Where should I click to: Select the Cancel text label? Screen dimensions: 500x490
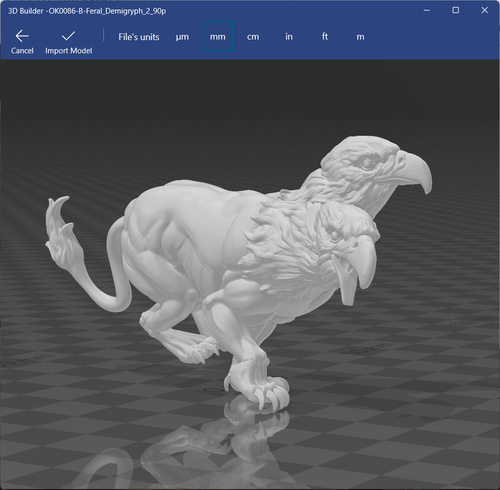pyautogui.click(x=22, y=51)
